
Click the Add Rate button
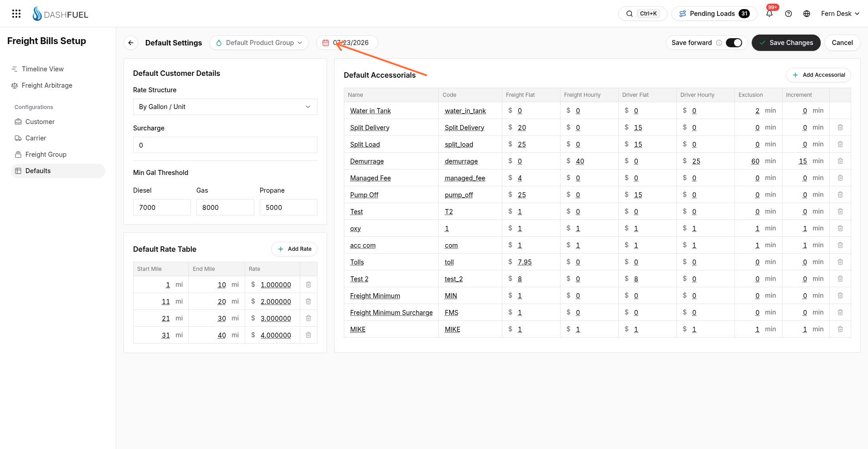294,249
